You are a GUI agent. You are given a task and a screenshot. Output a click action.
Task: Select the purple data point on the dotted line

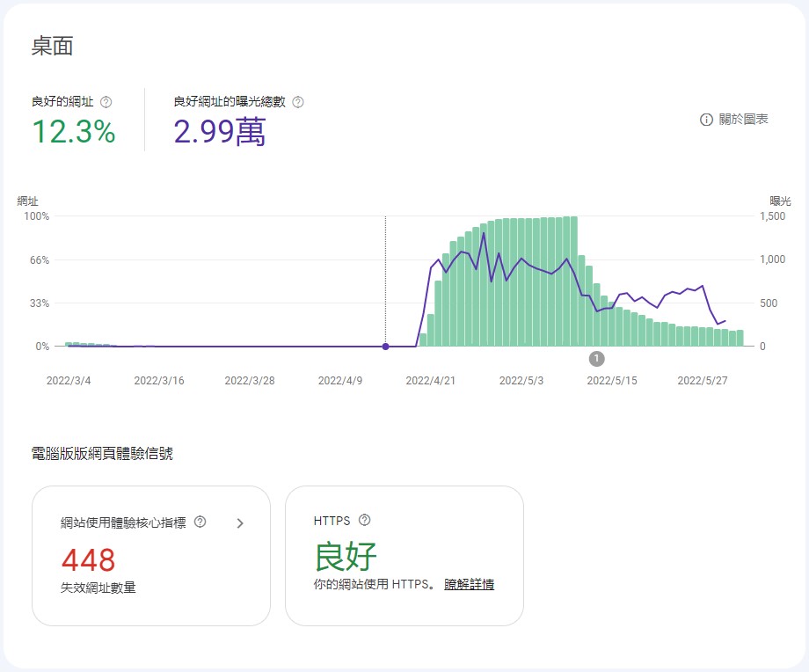coord(385,347)
